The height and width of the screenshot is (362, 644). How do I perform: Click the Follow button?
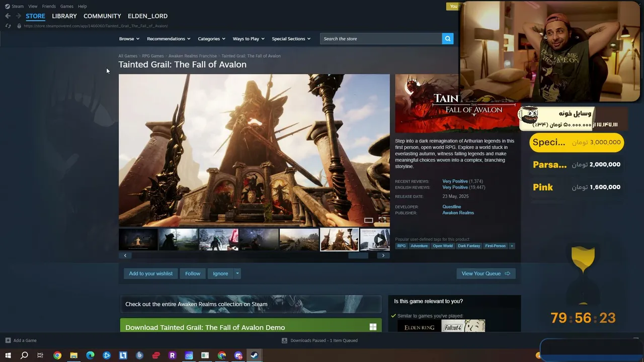point(193,274)
